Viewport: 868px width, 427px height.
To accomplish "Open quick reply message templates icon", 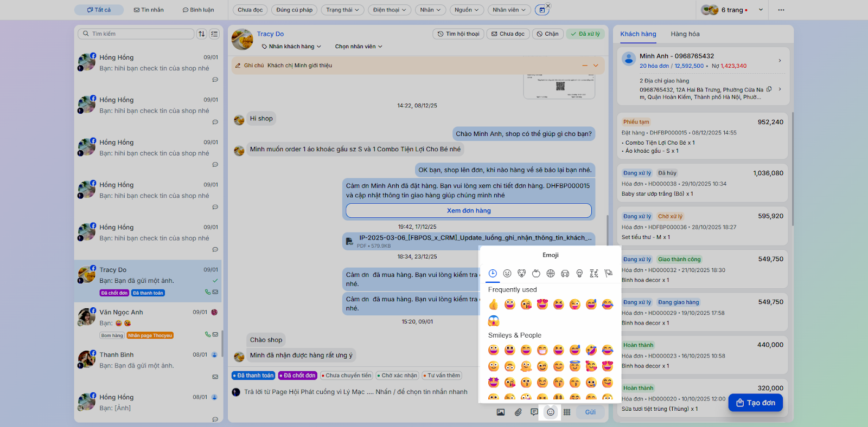I will tap(534, 412).
